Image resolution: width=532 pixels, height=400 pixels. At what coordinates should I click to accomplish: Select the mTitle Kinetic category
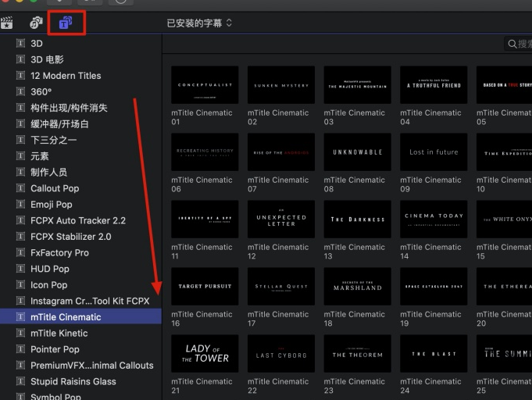80,334
